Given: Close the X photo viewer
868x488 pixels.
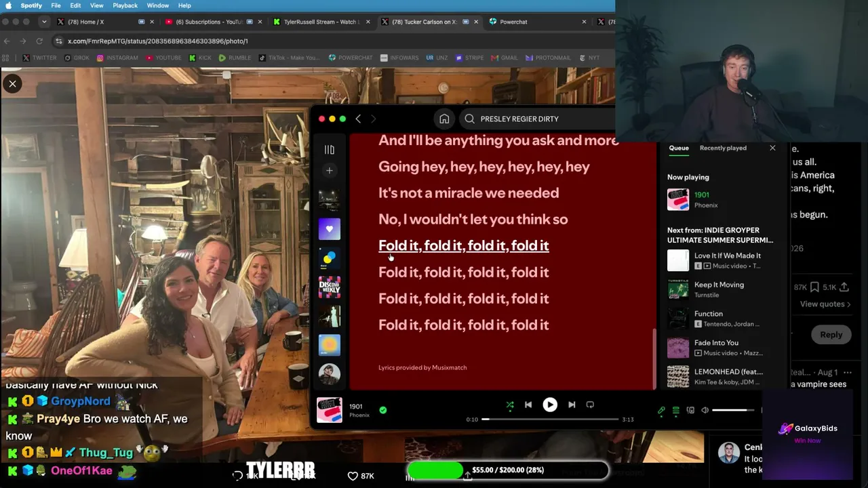Looking at the screenshot, I should pyautogui.click(x=12, y=83).
